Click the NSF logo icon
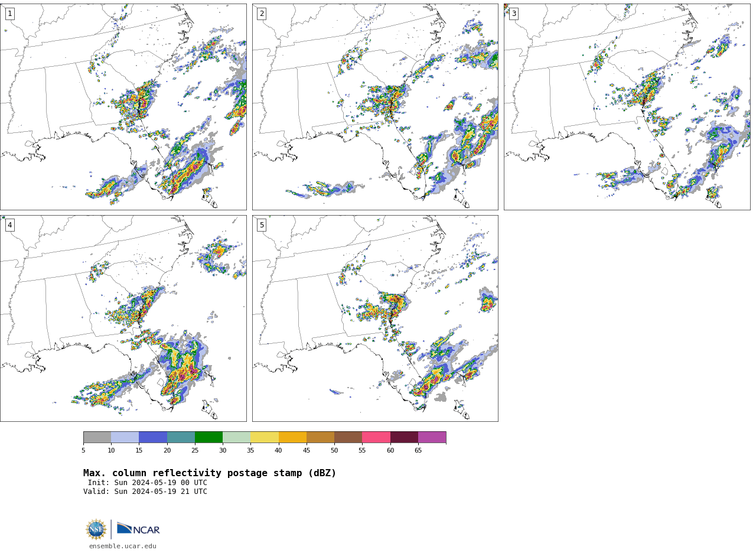The image size is (756, 553). (96, 529)
